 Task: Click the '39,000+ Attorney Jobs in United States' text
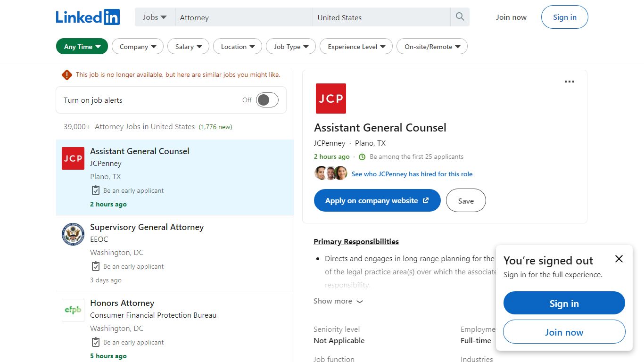click(129, 127)
